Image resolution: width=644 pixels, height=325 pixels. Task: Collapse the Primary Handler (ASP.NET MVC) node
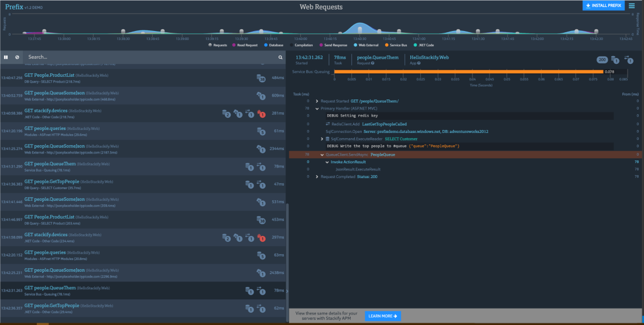click(x=317, y=108)
